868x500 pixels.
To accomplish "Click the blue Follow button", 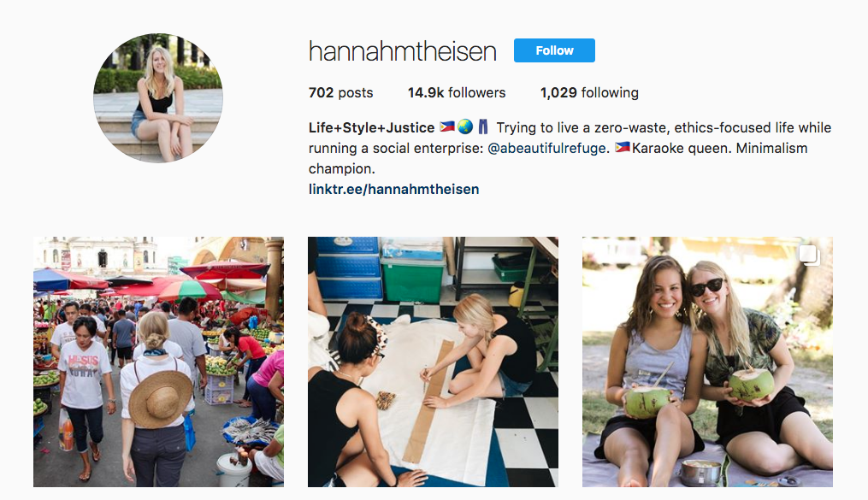I will (x=554, y=50).
